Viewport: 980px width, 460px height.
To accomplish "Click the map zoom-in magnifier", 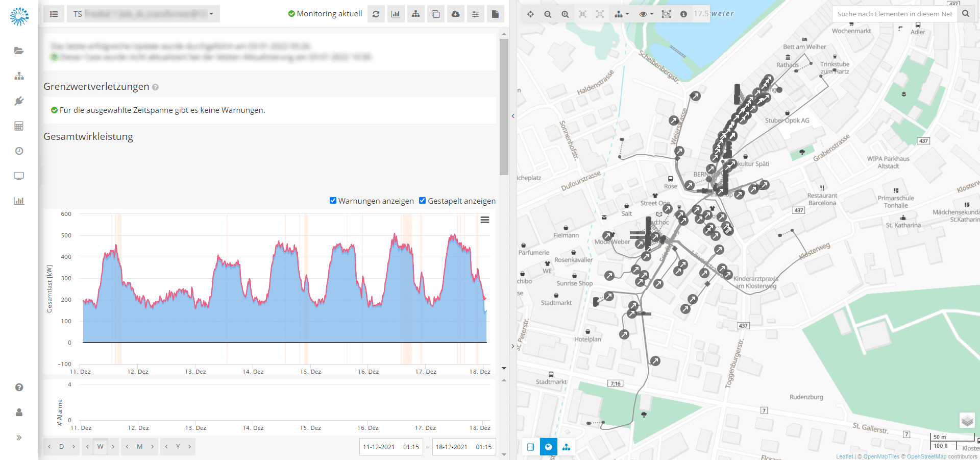I will tap(565, 14).
